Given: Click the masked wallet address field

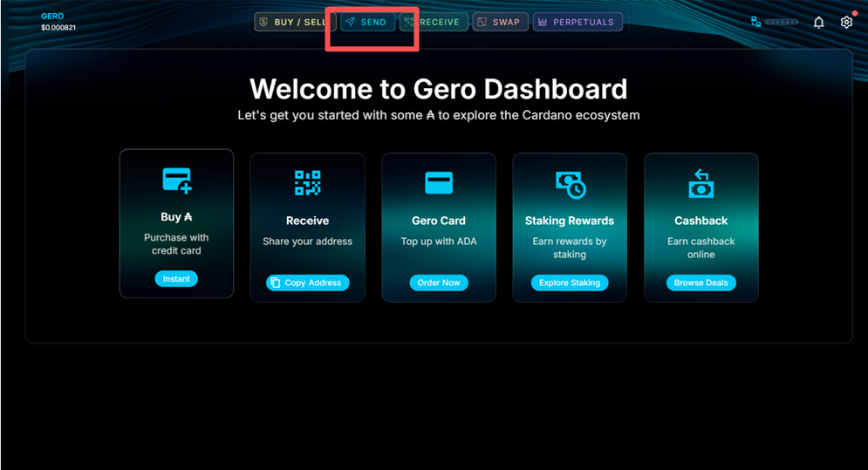Looking at the screenshot, I should pos(782,22).
